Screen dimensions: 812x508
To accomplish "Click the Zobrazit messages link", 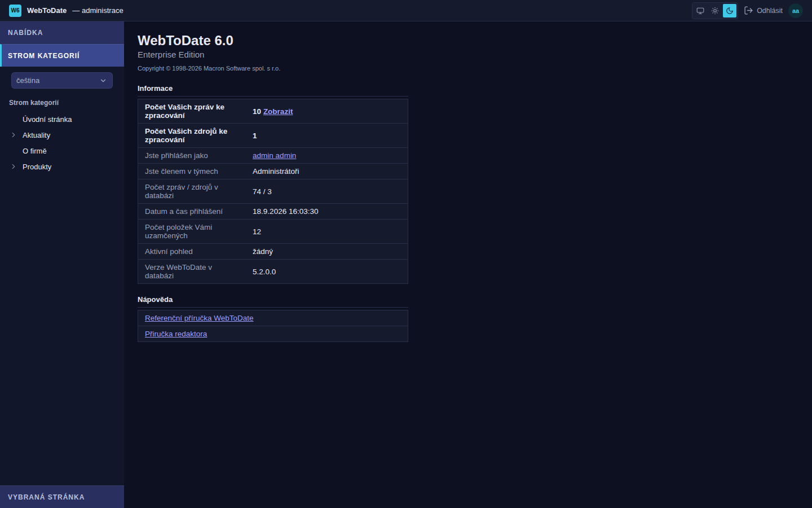I will click(278, 112).
